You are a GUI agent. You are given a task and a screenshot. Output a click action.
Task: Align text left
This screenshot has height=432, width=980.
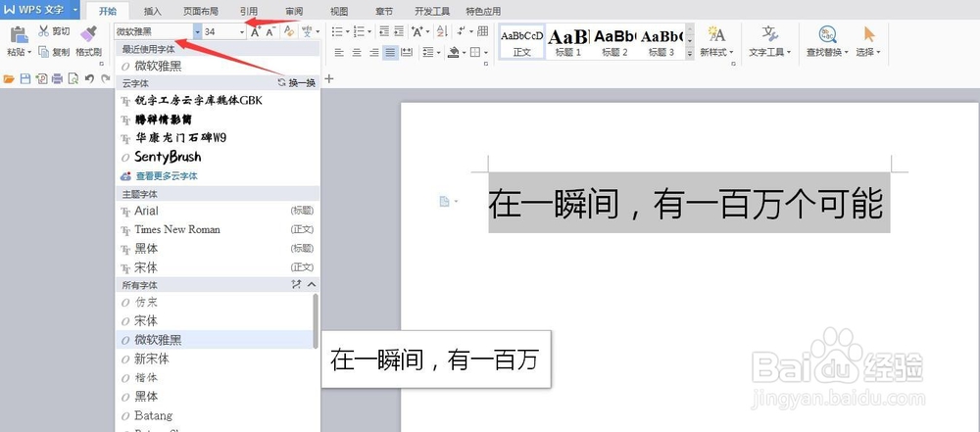pyautogui.click(x=339, y=53)
